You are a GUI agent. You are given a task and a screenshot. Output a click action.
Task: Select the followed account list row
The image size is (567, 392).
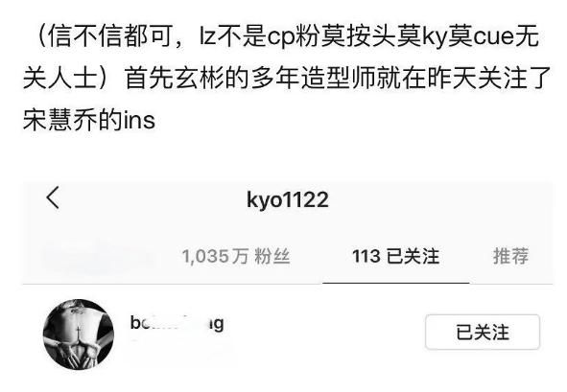[288, 334]
